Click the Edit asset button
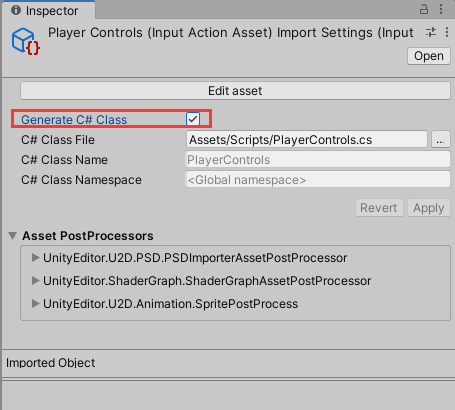 (x=235, y=91)
